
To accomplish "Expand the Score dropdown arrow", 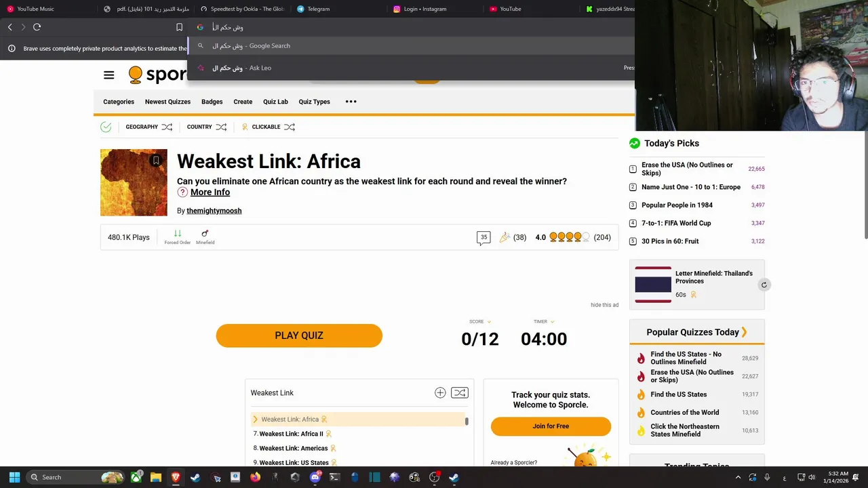I will (489, 322).
